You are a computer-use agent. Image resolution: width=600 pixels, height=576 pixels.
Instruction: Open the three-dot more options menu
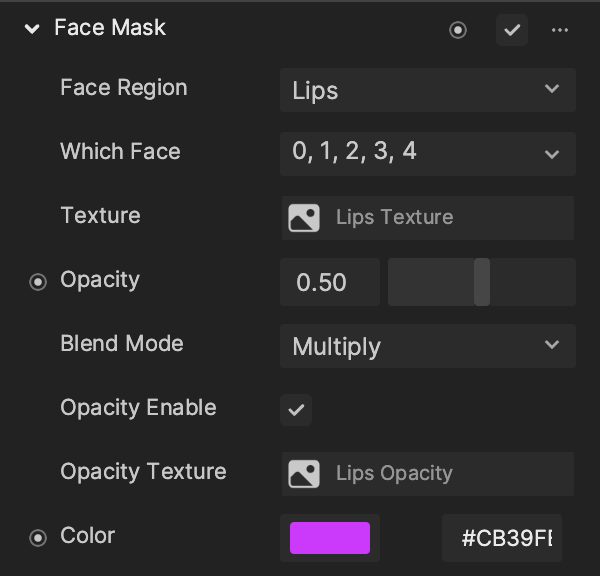point(560,30)
